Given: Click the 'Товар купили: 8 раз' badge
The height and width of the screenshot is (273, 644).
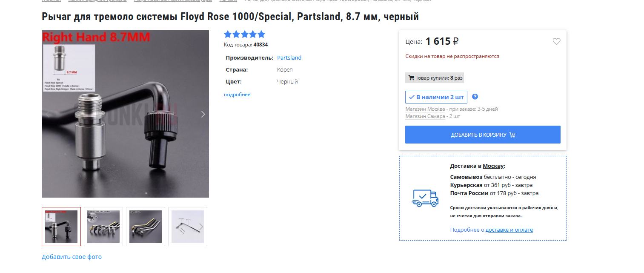Looking at the screenshot, I should [x=435, y=78].
